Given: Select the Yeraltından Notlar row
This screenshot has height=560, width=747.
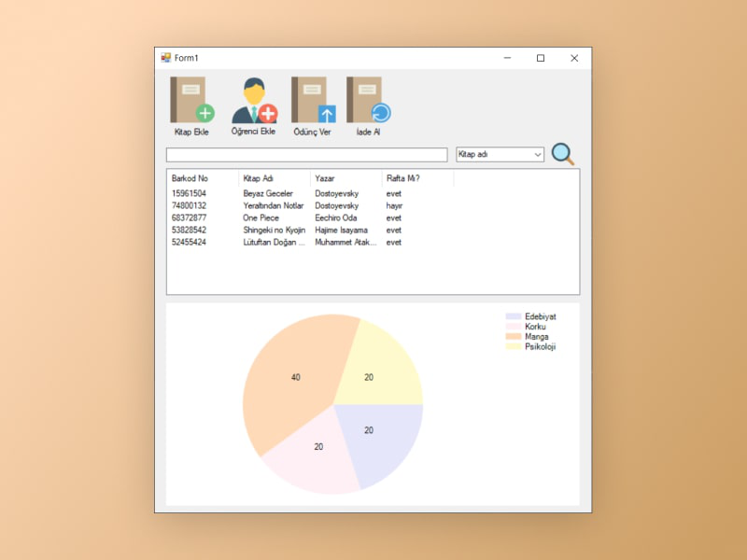Looking at the screenshot, I should (274, 205).
